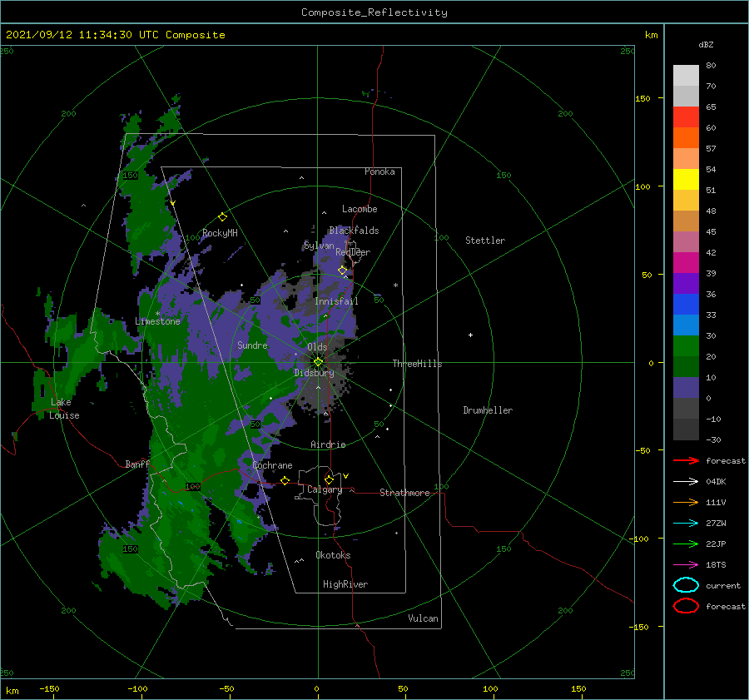Click the red 65 dBZ color swatch
Viewport: 749px width, 700px height.
tap(686, 117)
